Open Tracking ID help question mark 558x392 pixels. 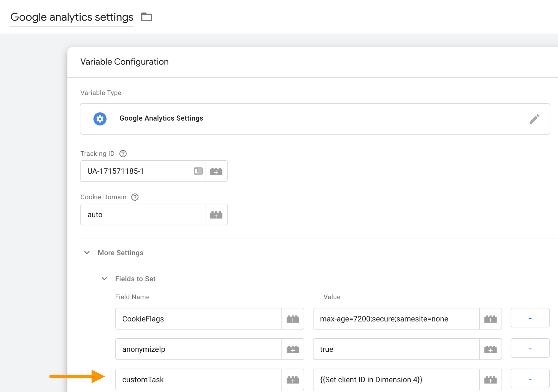[123, 154]
